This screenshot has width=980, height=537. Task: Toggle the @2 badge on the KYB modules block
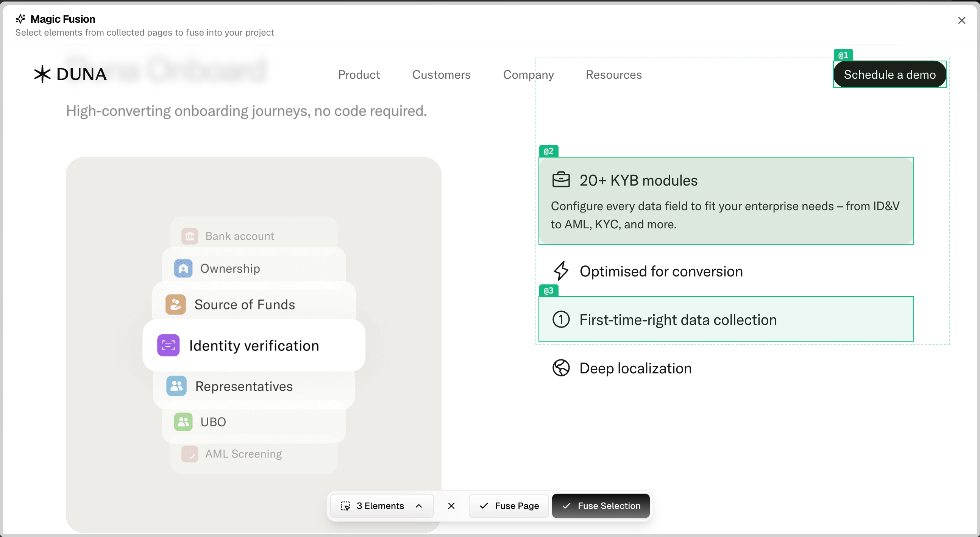click(549, 151)
